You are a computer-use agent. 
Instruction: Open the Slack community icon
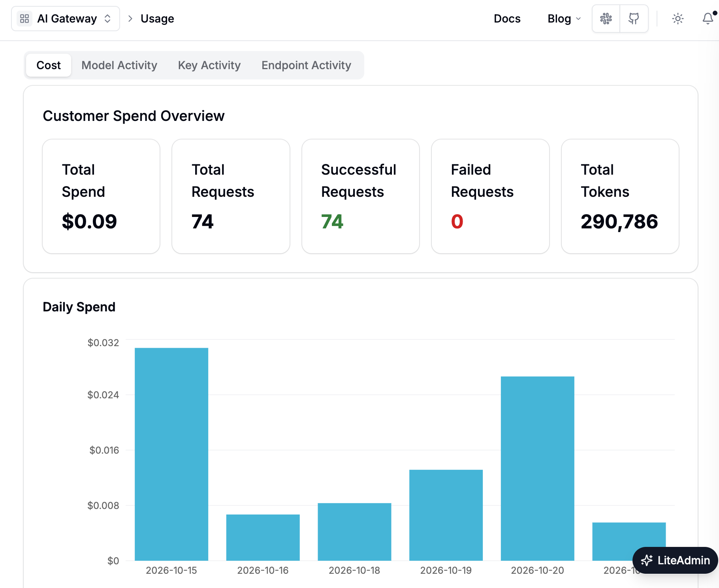606,19
